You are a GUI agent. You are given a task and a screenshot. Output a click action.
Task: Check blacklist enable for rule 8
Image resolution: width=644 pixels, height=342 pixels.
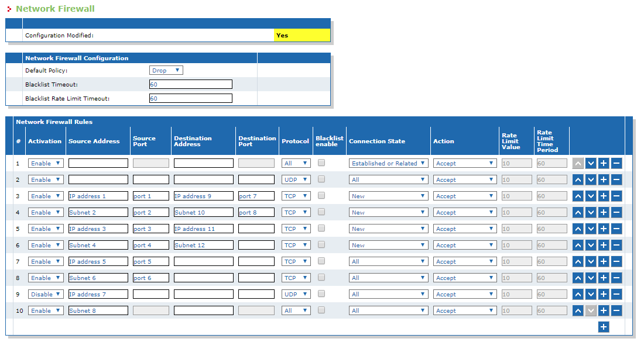coord(321,278)
